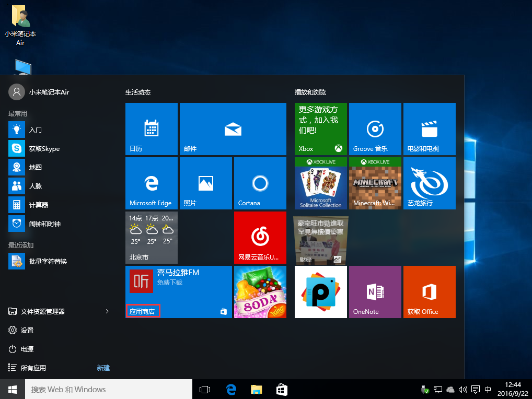Open the Cortana tile

(260, 183)
